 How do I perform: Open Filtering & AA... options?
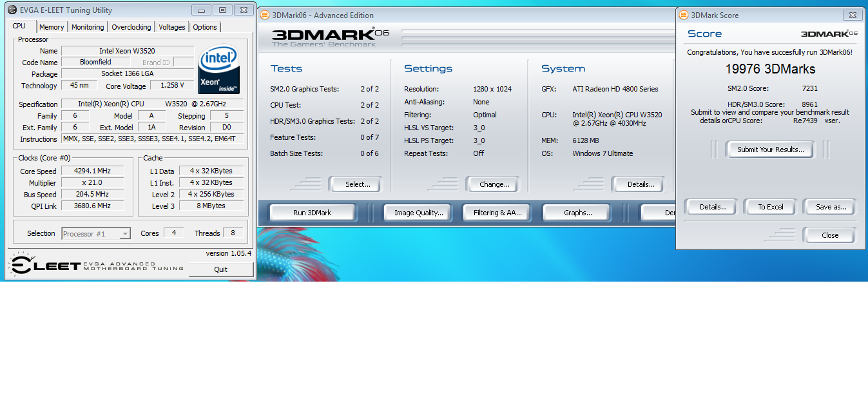tap(497, 213)
